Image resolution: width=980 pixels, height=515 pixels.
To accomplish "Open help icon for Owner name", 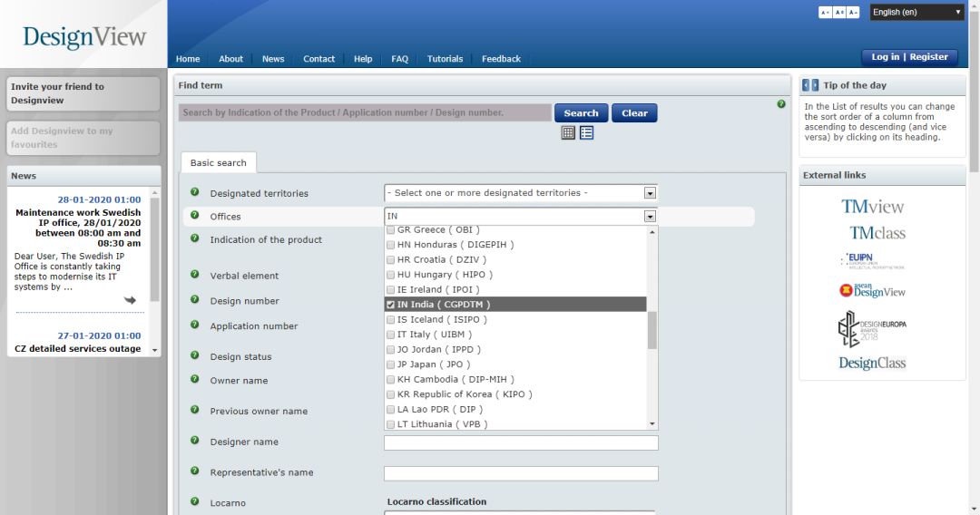I will (194, 379).
